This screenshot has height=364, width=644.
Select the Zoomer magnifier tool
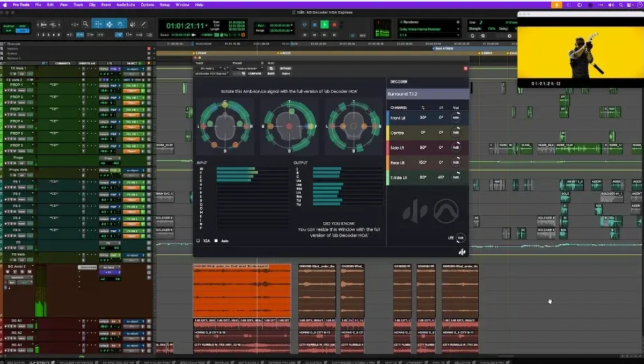pos(85,25)
